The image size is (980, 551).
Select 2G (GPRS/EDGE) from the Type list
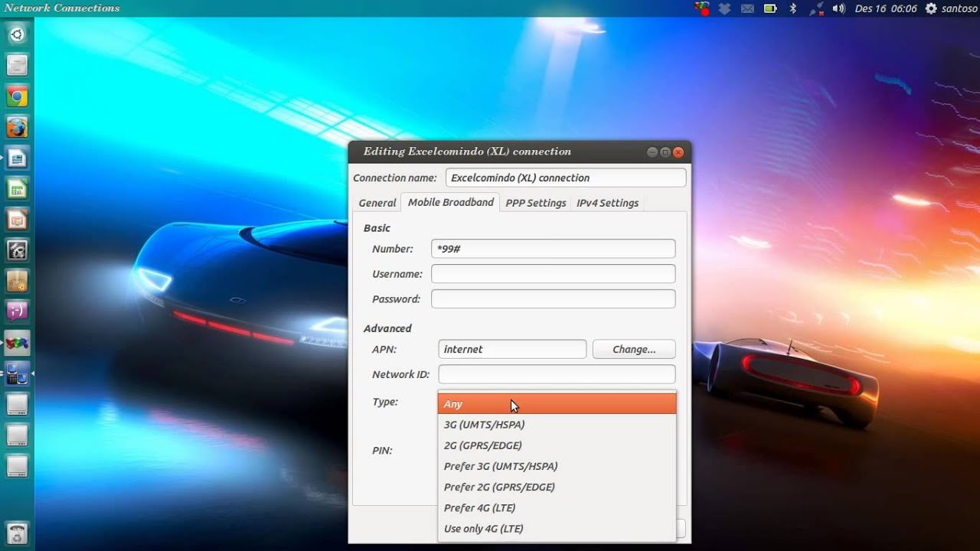pos(557,445)
